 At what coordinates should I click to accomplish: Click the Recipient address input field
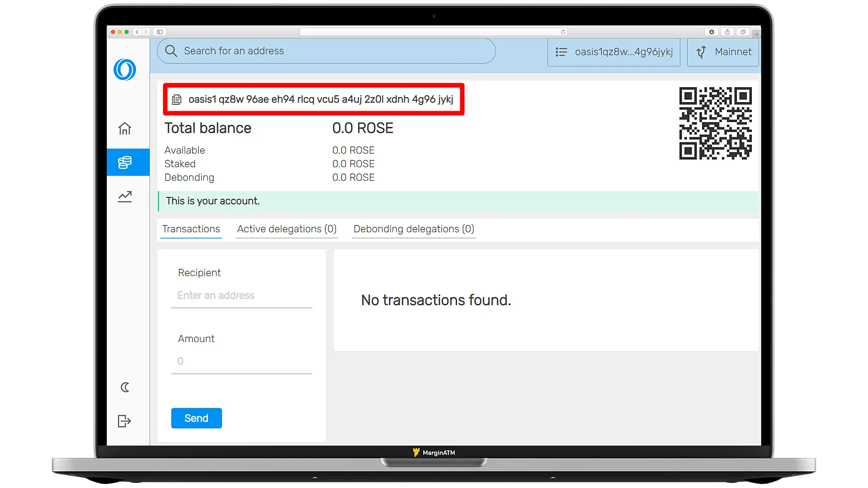(x=241, y=296)
